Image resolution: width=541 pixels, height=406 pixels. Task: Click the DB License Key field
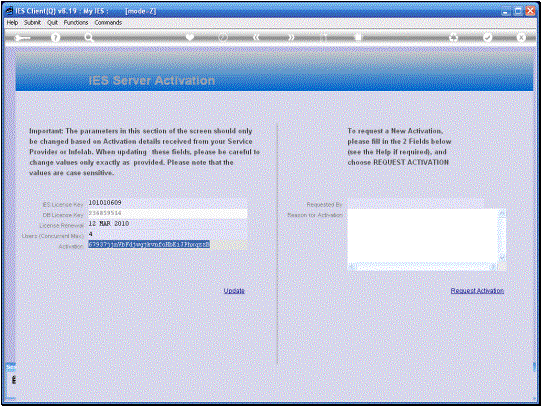167,214
